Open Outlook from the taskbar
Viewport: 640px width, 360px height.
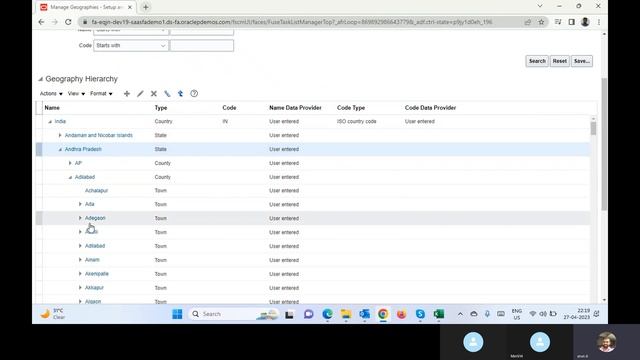click(x=364, y=314)
